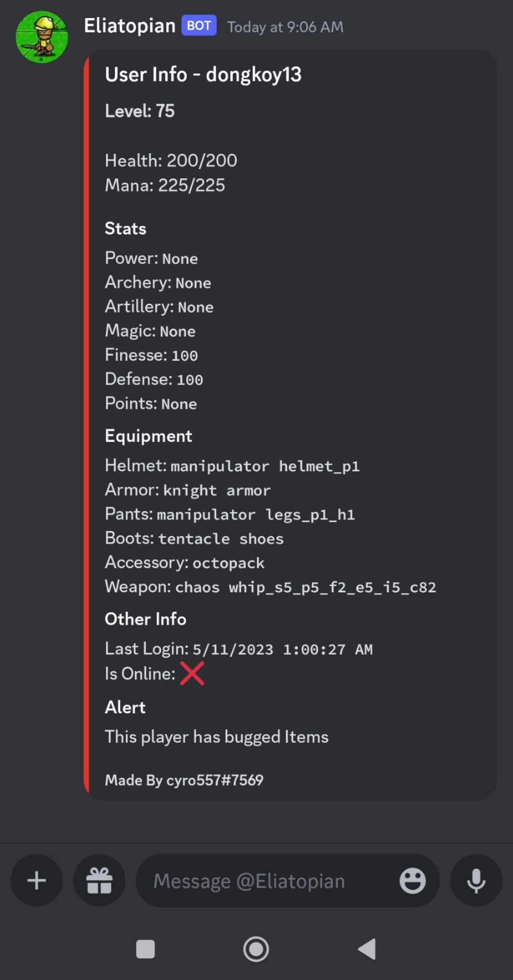Tap the Android home circle button
This screenshot has height=980, width=513.
(x=256, y=949)
